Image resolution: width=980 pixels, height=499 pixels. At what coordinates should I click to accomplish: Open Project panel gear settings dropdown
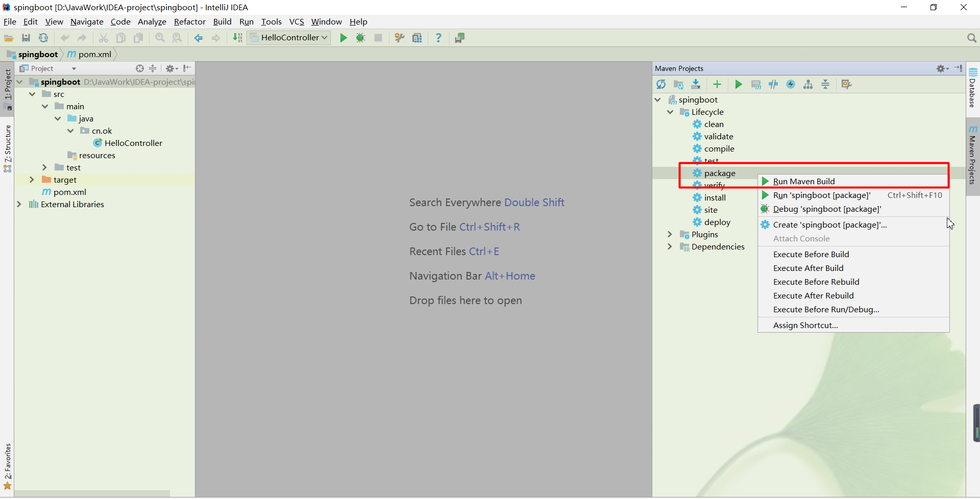(x=172, y=68)
